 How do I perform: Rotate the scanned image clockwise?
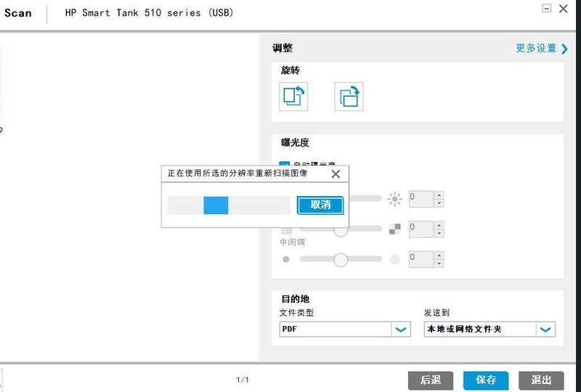[349, 97]
